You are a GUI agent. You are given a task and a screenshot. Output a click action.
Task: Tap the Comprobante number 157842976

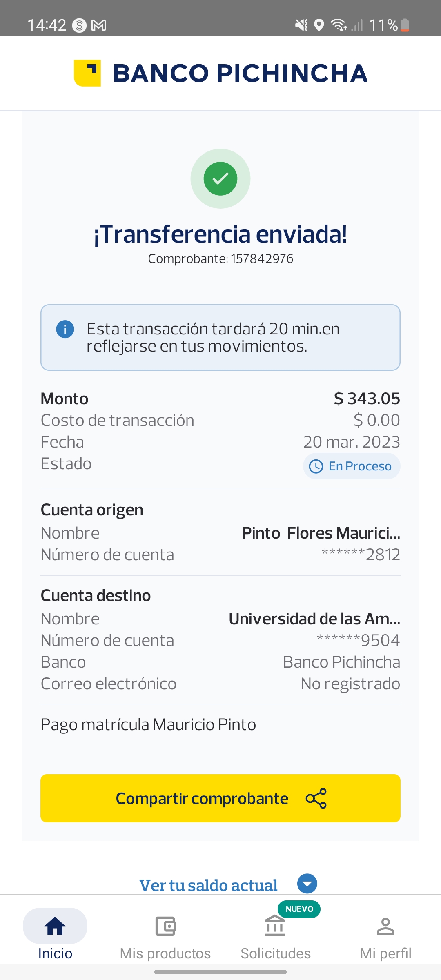[x=262, y=259]
